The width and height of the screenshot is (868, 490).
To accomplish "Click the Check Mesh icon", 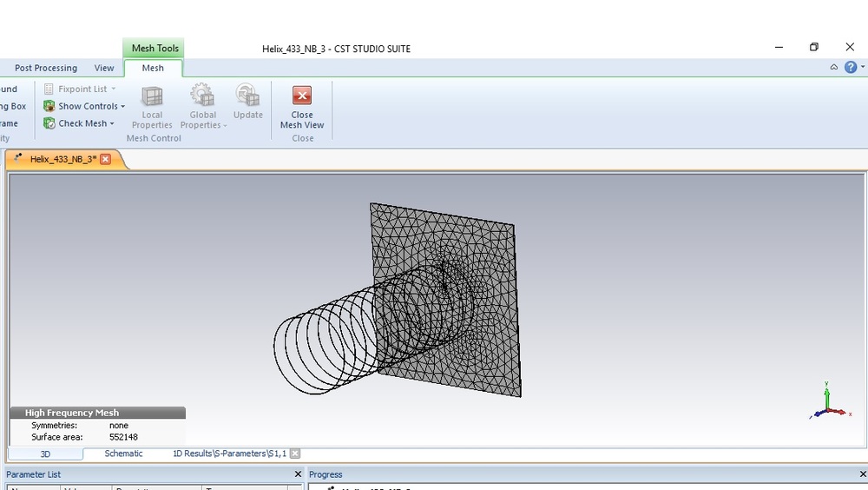I will (49, 123).
